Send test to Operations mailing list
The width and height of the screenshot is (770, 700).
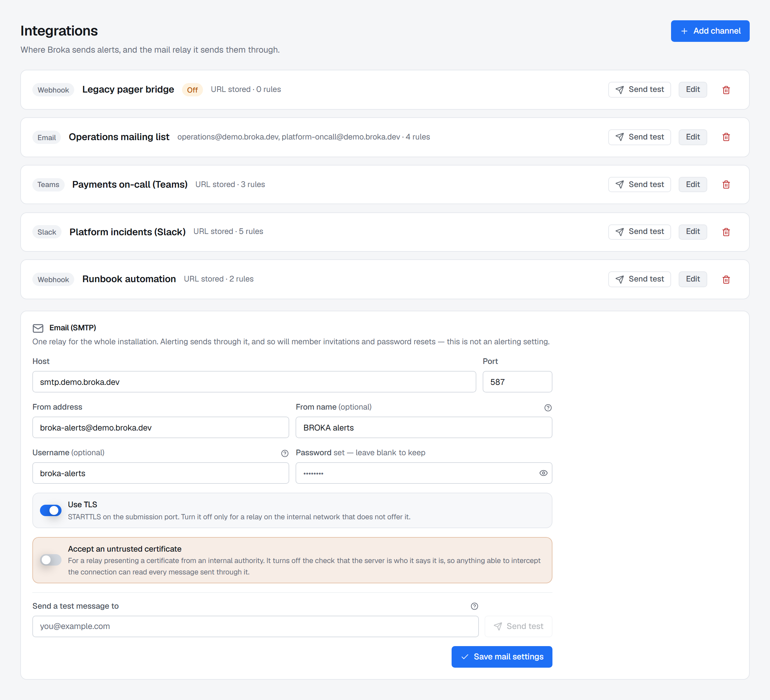click(639, 137)
